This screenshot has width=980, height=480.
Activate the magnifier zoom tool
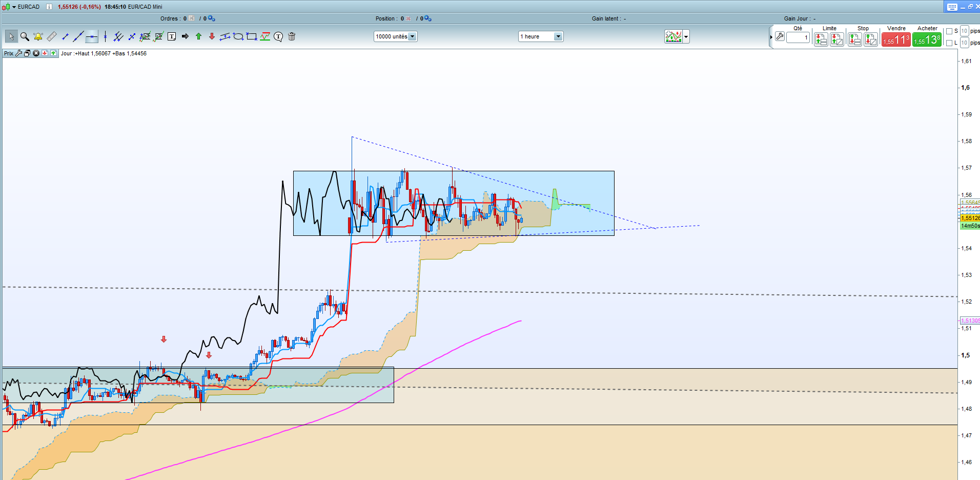25,36
